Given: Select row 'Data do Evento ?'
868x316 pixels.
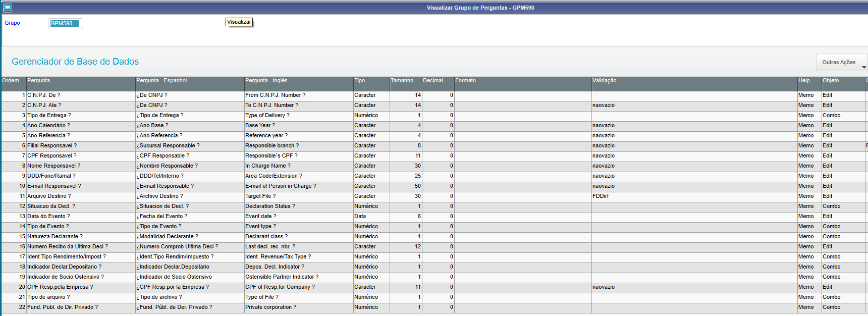Looking at the screenshot, I should point(434,217).
